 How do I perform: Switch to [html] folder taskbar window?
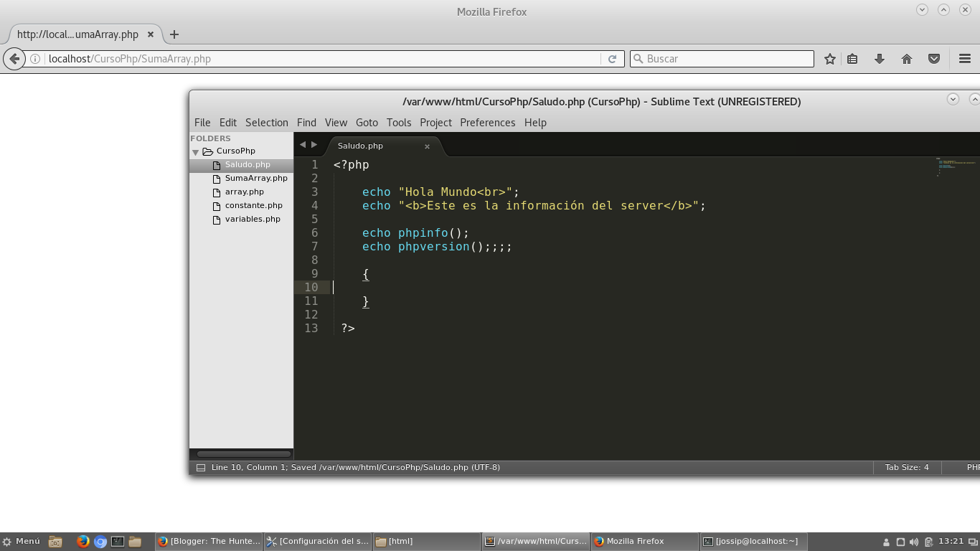pos(427,542)
